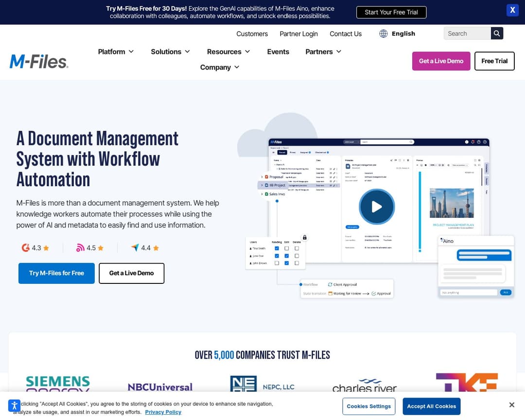Focus the Search input field
This screenshot has height=420, width=525.
point(468,34)
